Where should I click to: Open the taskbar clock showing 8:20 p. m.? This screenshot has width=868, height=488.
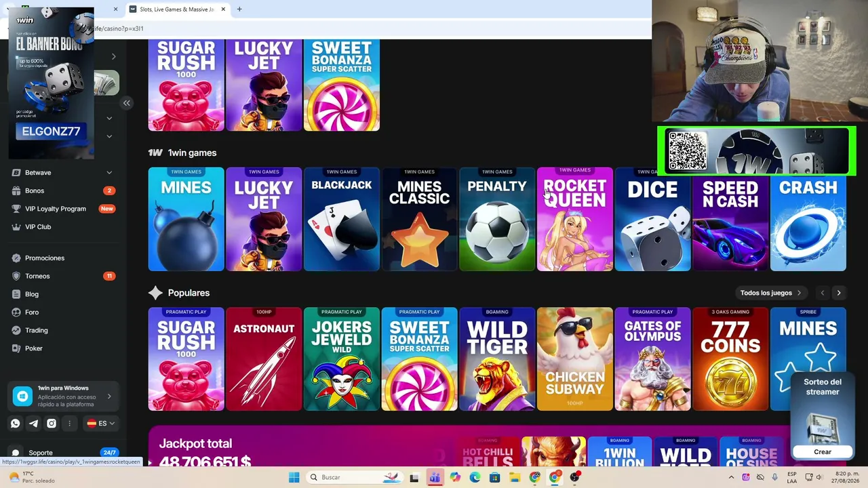coord(846,477)
